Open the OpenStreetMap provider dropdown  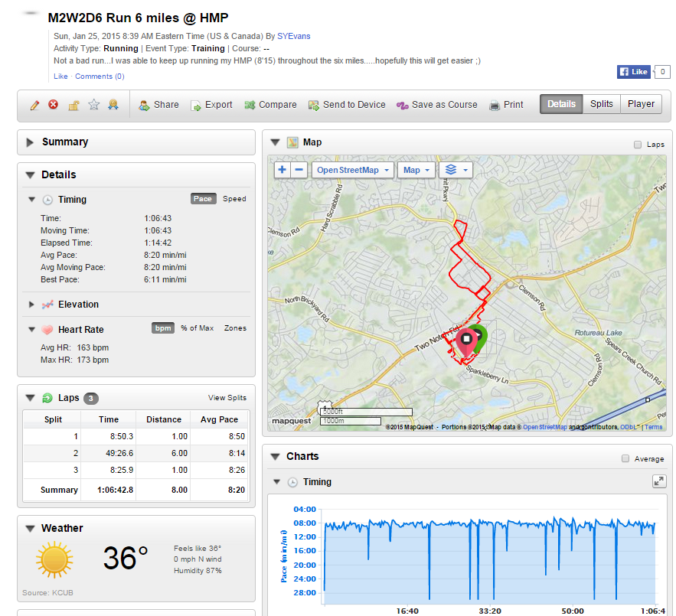[x=353, y=170]
